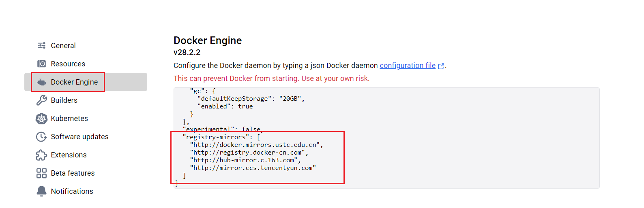Click the Beta features grid icon
Screen dimensions: 644x208
(41, 173)
